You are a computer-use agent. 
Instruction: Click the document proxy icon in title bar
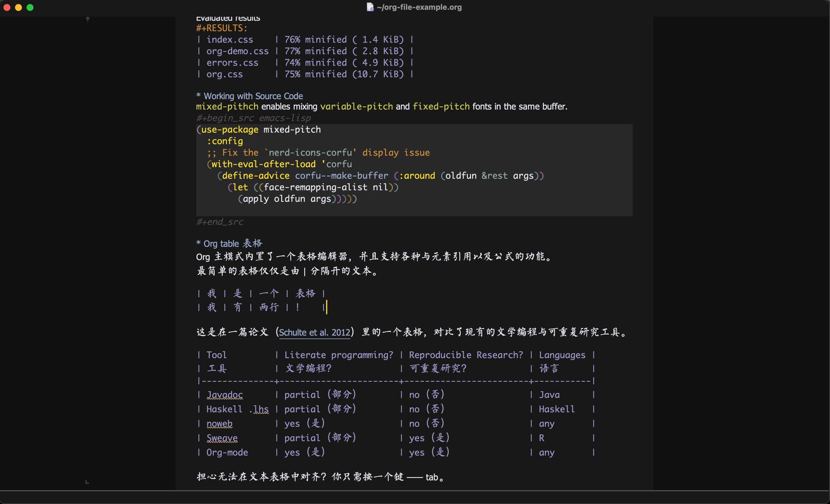tap(370, 7)
